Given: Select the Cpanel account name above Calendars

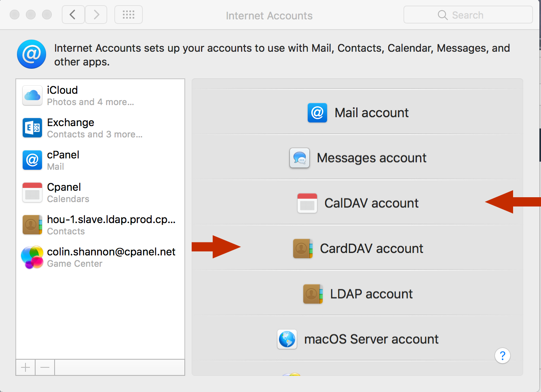Looking at the screenshot, I should tap(64, 187).
